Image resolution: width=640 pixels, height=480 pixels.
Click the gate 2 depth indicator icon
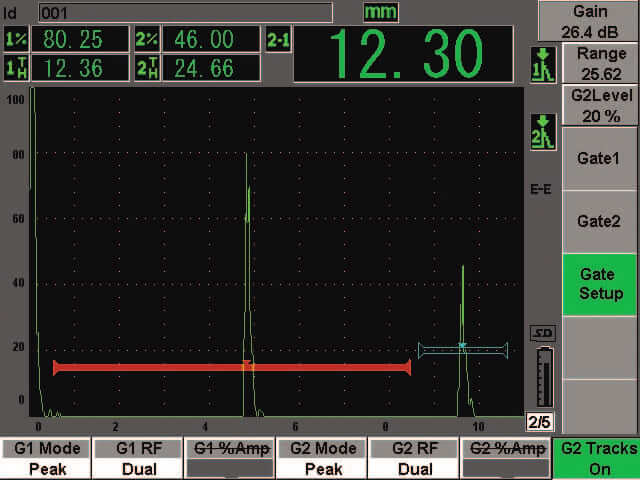540,132
